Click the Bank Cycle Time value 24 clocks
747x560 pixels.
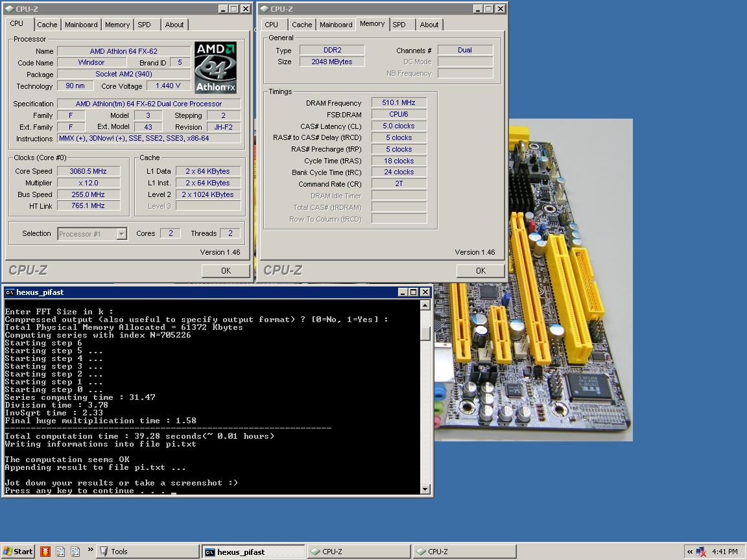399,172
